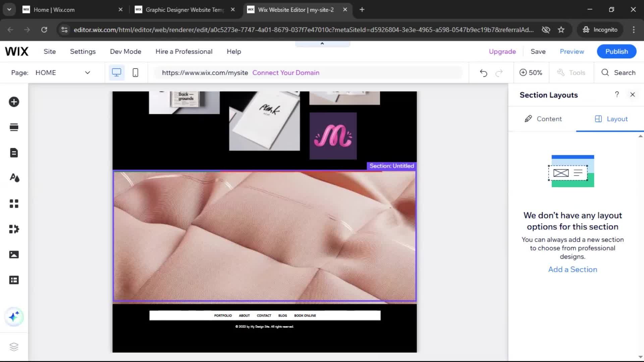Switch to desktop view
The height and width of the screenshot is (362, 644).
coord(116,73)
